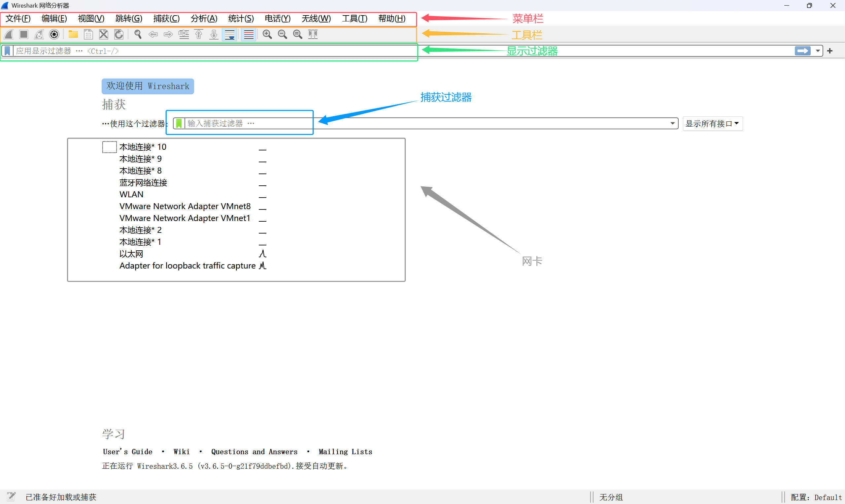Click the resize columns icon
845x504 pixels.
click(x=313, y=34)
